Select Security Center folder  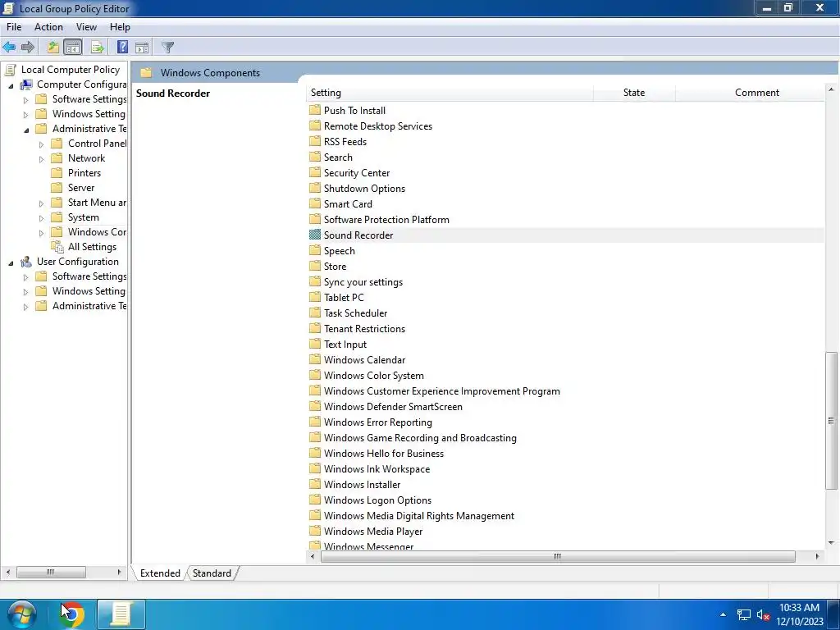pyautogui.click(x=357, y=172)
